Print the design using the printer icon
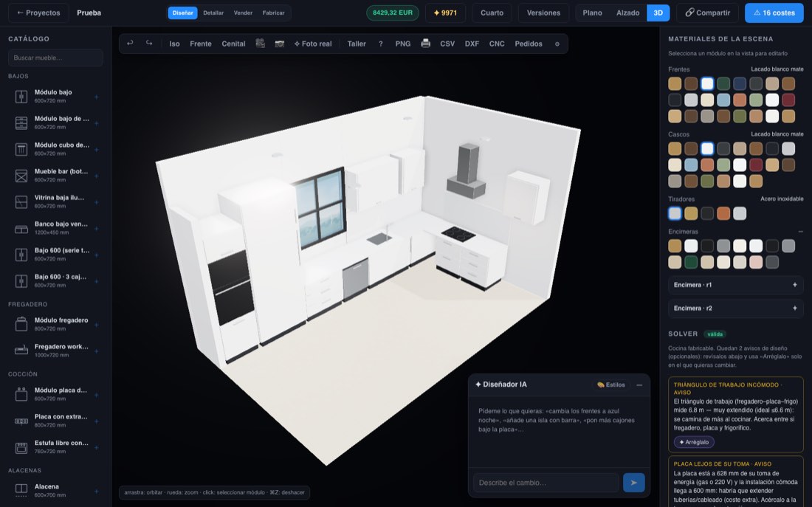The image size is (812, 507). (x=426, y=44)
